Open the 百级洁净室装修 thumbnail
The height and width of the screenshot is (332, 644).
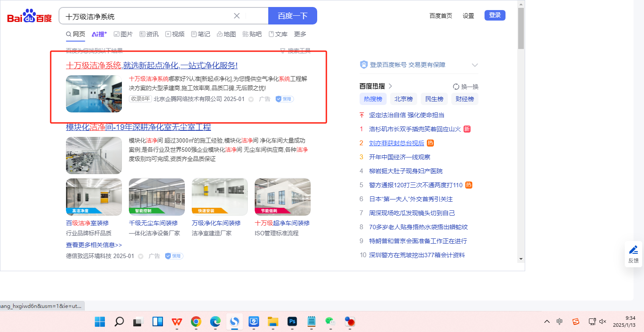coord(94,197)
